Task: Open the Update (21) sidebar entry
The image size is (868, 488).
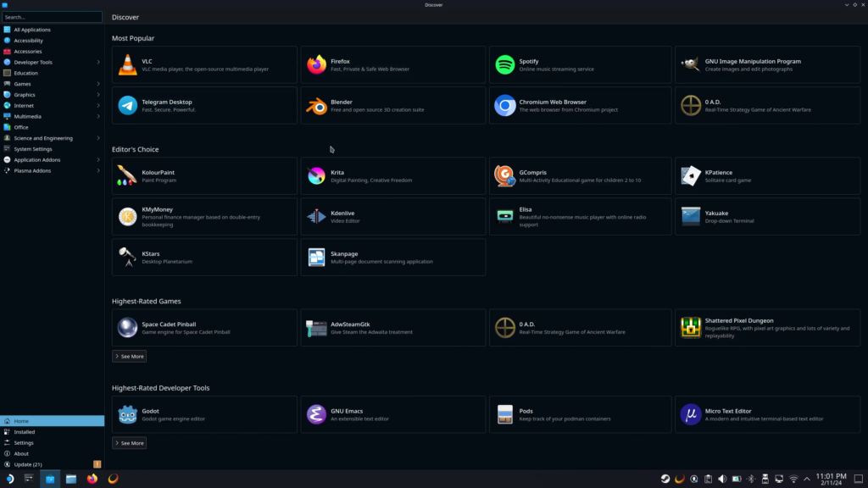Action: pos(28,464)
